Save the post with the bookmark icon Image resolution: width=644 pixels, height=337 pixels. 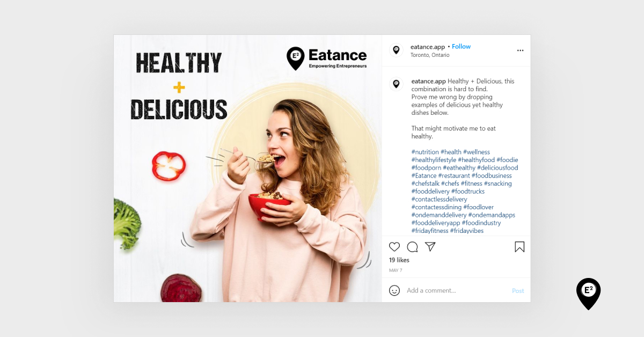[x=519, y=247]
